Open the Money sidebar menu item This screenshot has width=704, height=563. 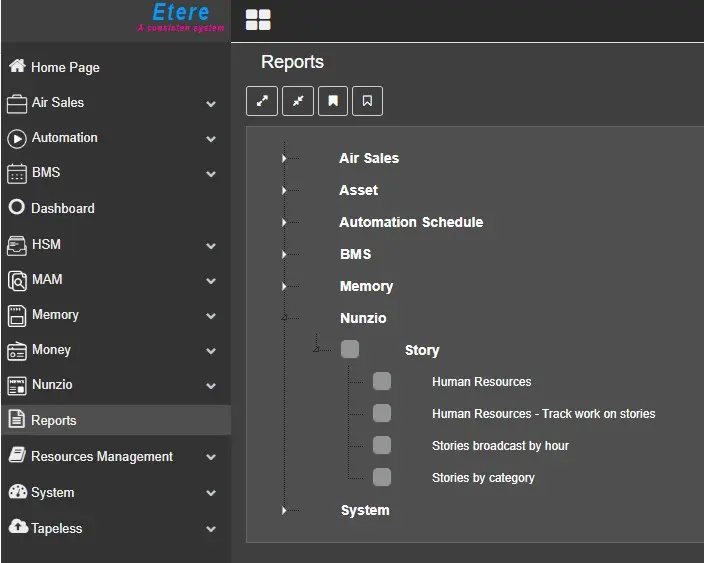(51, 350)
